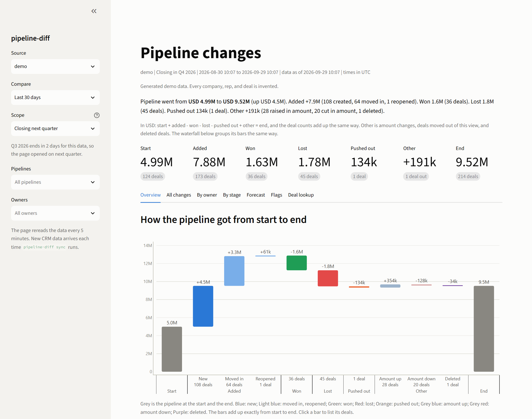Click the dark blue New deals bar
Viewport: 532px width, 419px height.
point(203,306)
